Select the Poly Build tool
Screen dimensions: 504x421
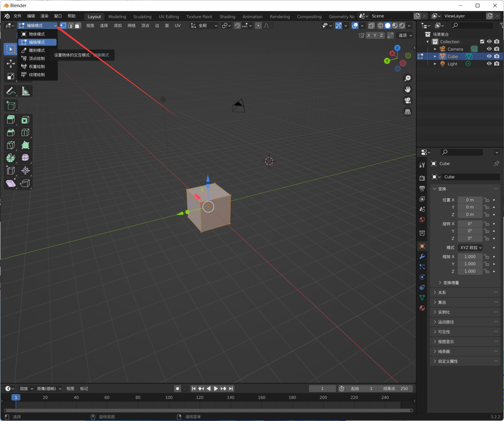coord(25,145)
